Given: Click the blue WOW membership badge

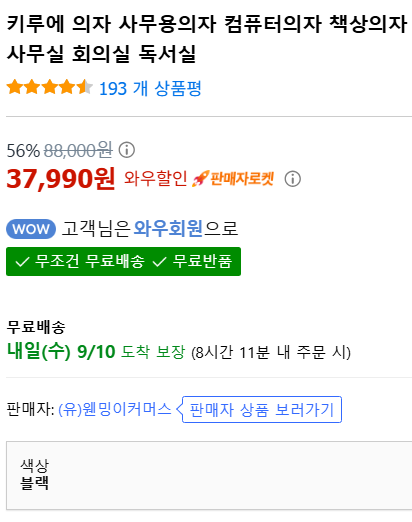Looking at the screenshot, I should tap(31, 229).
